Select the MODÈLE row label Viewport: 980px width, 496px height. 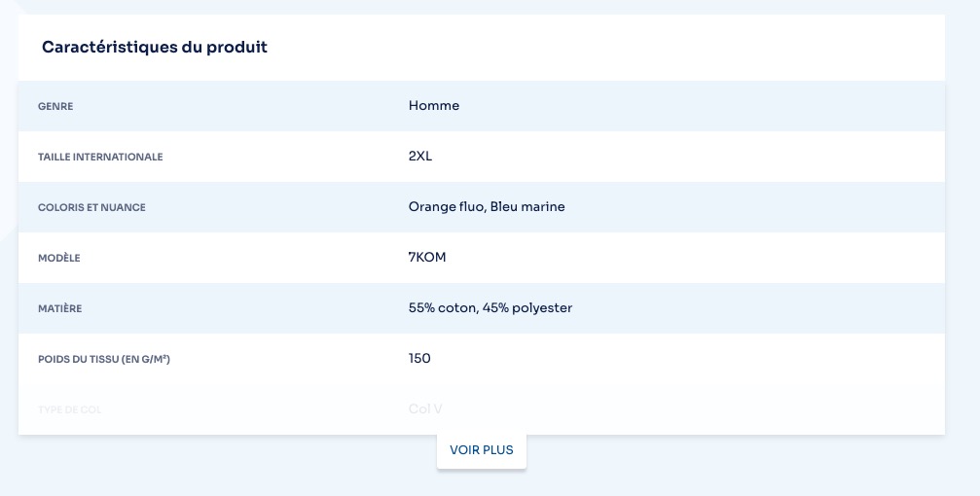point(59,258)
